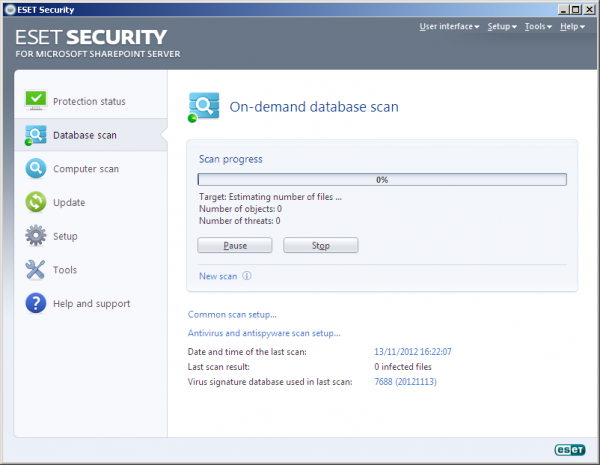Select Protection status in the sidebar
The height and width of the screenshot is (465, 600).
tap(103, 102)
